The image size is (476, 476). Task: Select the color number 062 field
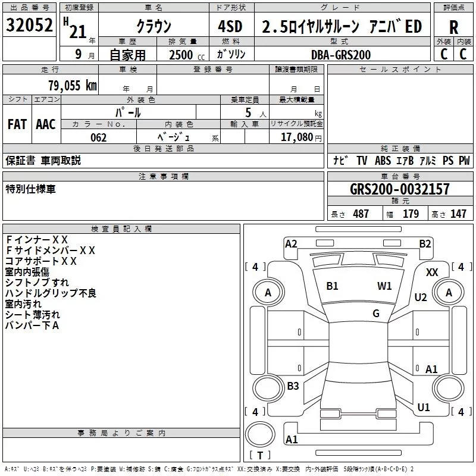[98, 137]
